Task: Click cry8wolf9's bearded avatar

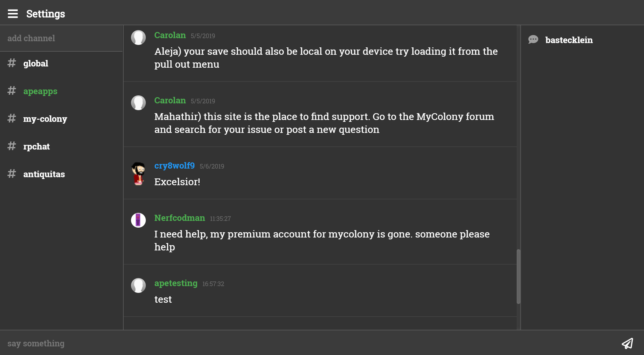Action: tap(138, 174)
